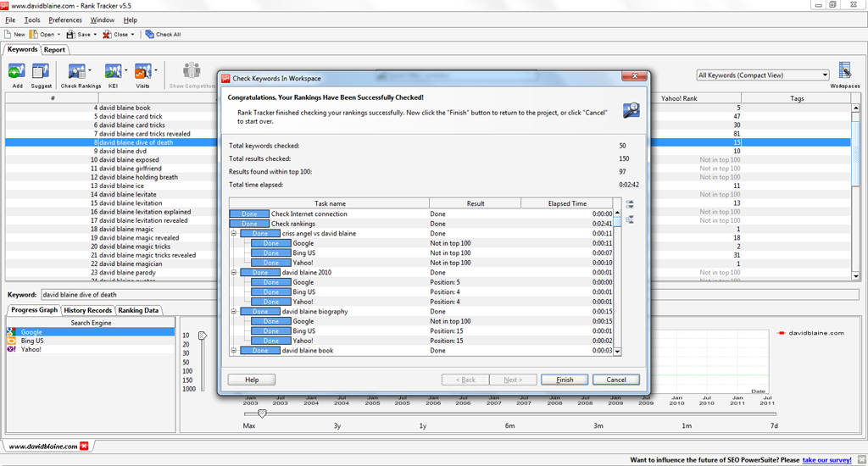Viewport: 868px width, 466px height.
Task: Open the Suggest keywords tool
Action: tap(41, 71)
